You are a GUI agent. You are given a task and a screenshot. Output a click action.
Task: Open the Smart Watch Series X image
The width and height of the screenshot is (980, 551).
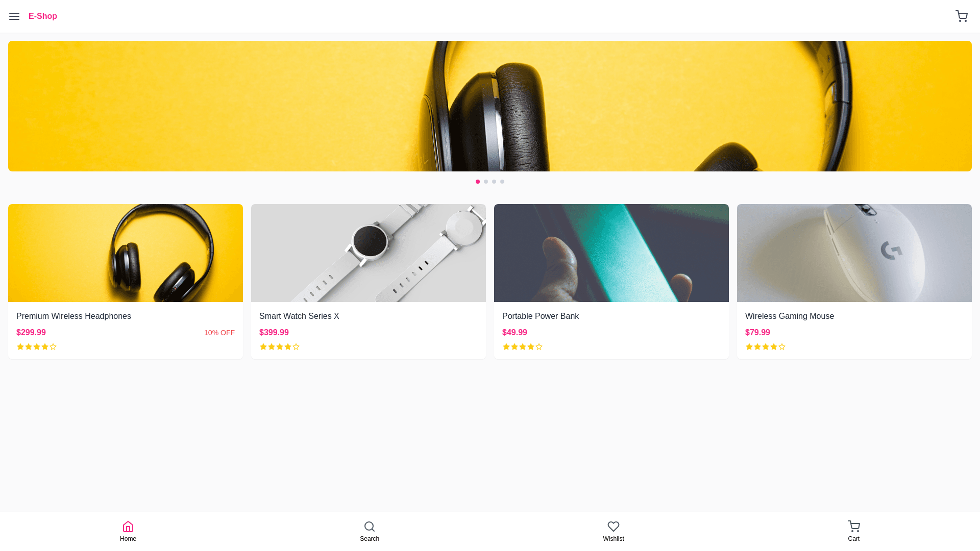[x=369, y=253]
